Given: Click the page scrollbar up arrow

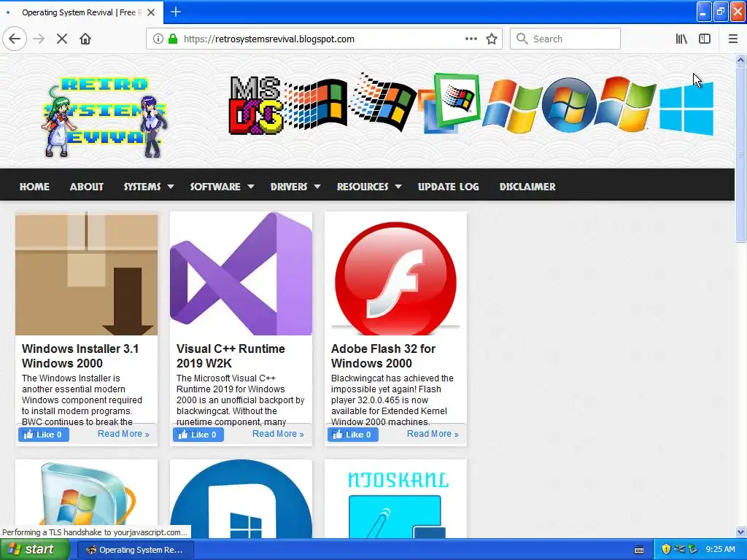Looking at the screenshot, I should [740, 60].
